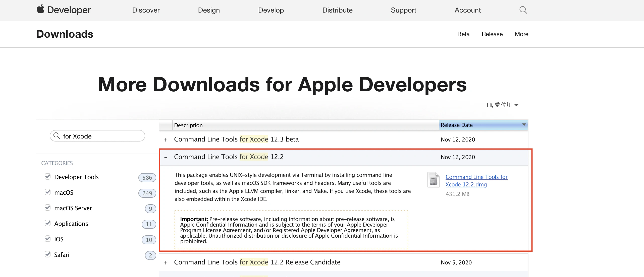Uncheck the Safari category checkbox
Viewport: 644px width, 277px height.
(x=47, y=254)
